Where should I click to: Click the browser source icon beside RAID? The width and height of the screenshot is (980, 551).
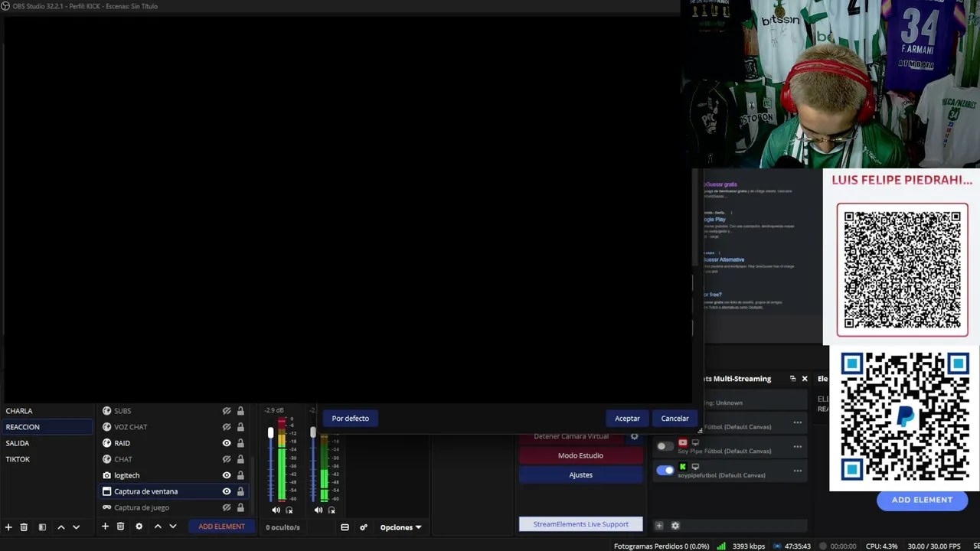[107, 443]
